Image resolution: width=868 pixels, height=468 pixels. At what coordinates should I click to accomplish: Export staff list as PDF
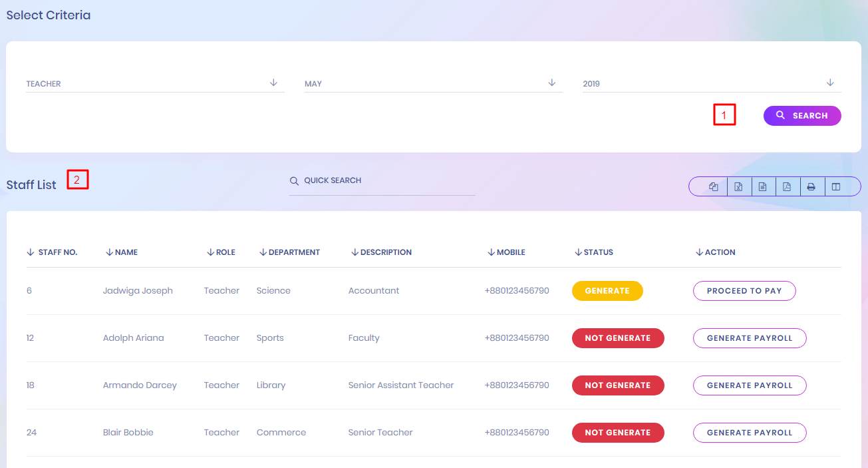pos(787,187)
